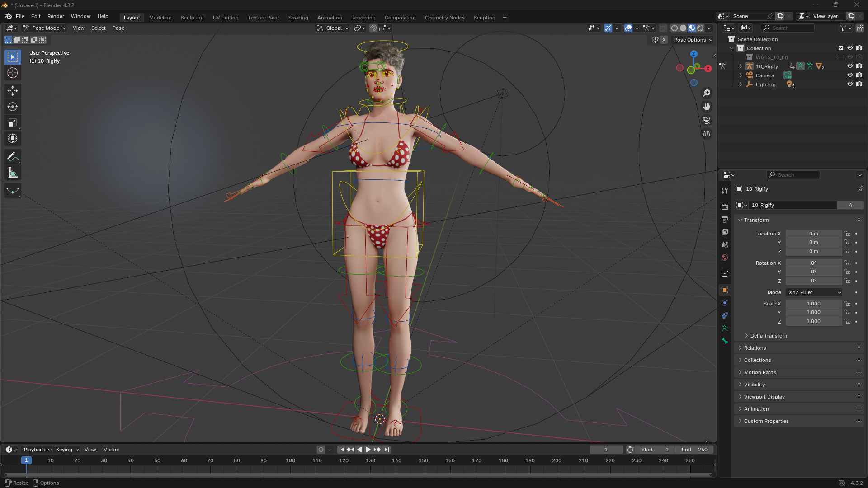Enable the WGTS_10_rig collection checkbox
This screenshot has width=868, height=488.
[x=841, y=57]
